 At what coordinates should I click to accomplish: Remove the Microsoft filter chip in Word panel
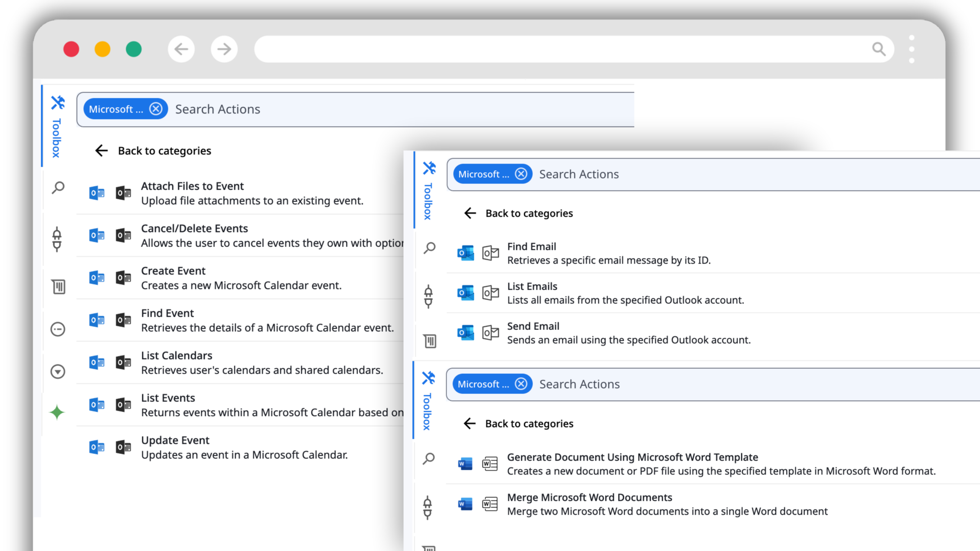click(521, 384)
